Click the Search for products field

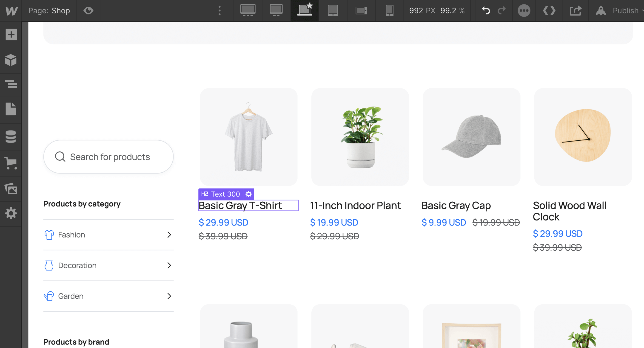108,157
